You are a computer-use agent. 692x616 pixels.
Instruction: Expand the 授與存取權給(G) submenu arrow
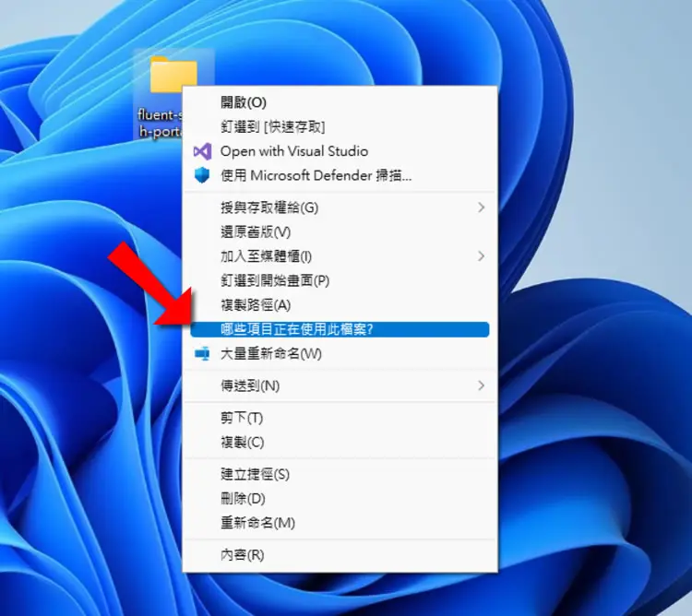point(481,207)
